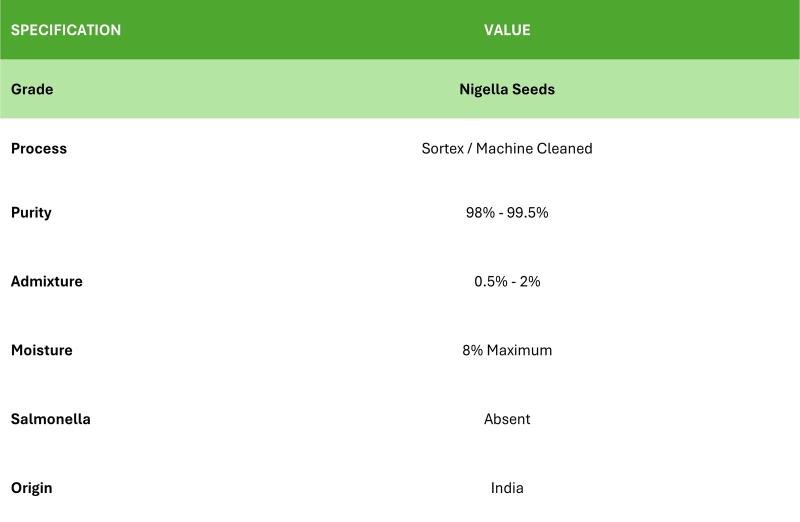This screenshot has width=800, height=522.
Task: Click the word Seeds in Grade value
Action: pos(534,89)
